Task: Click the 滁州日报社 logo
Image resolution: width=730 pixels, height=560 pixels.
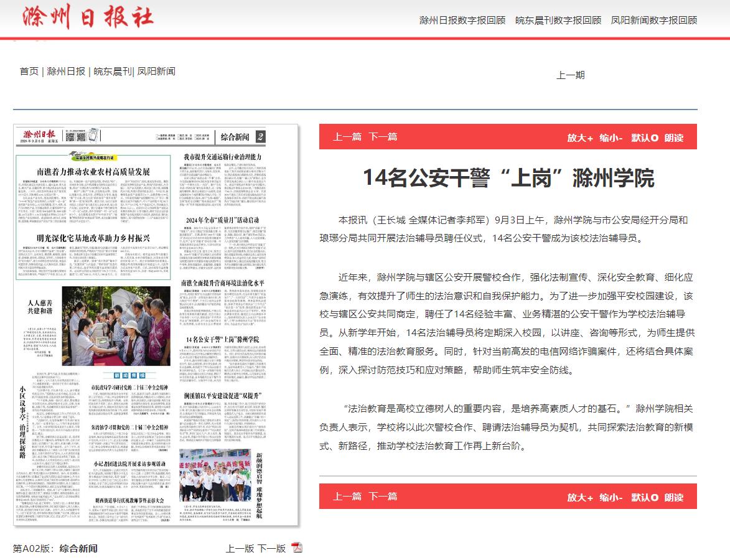Action: click(x=88, y=17)
